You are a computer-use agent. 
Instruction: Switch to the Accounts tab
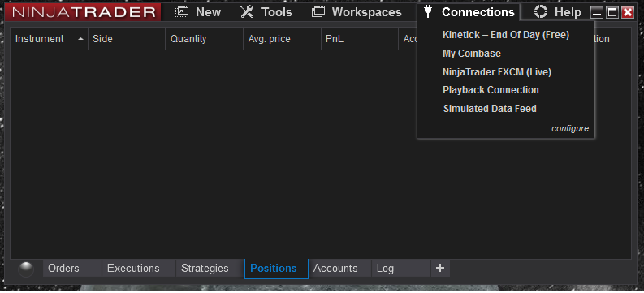pyautogui.click(x=339, y=269)
